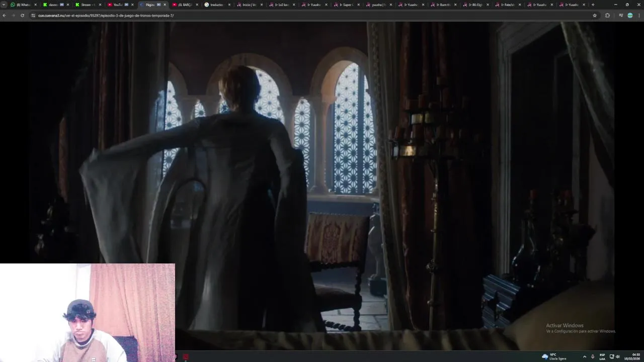Open the Chrome profile avatar
The height and width of the screenshot is (362, 644).
(630, 16)
